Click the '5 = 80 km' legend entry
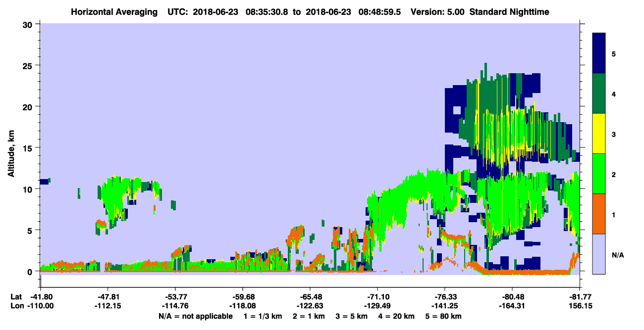The image size is (644, 330). point(444,316)
